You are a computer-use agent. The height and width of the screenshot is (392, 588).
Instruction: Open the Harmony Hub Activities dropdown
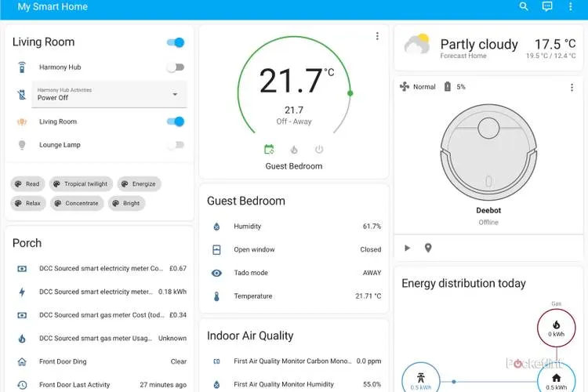pos(109,94)
